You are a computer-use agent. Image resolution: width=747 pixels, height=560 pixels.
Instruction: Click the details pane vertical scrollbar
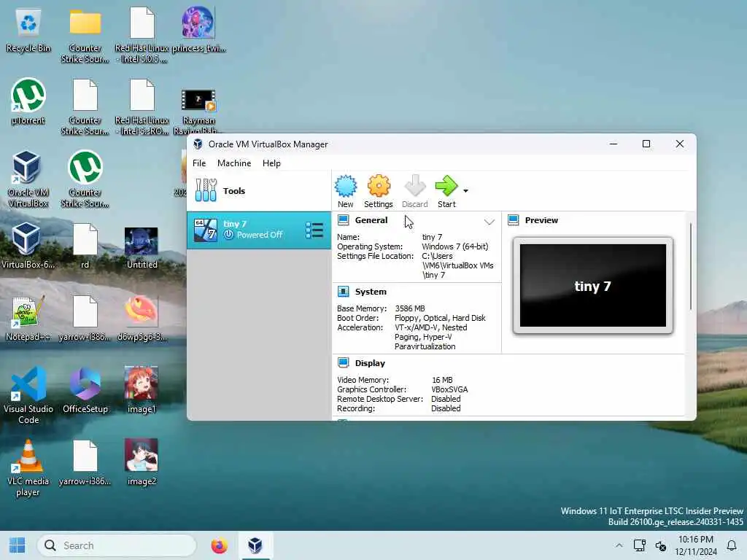[x=690, y=267]
